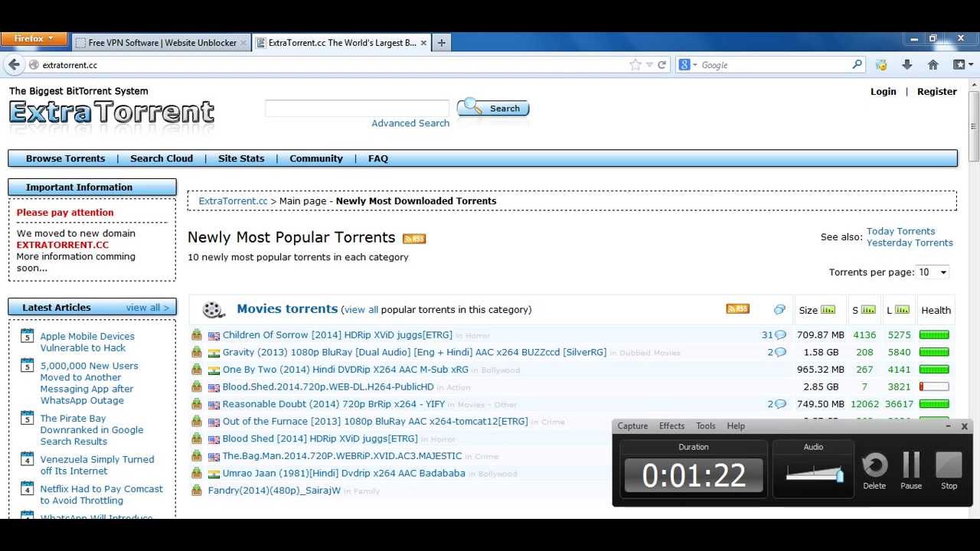
Task: Open the Browse Torrents navigation item
Action: pyautogui.click(x=66, y=158)
